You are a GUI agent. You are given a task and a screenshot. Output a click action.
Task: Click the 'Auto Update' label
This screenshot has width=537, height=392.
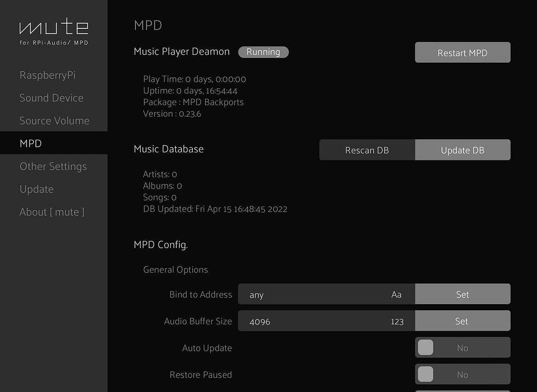pyautogui.click(x=207, y=348)
